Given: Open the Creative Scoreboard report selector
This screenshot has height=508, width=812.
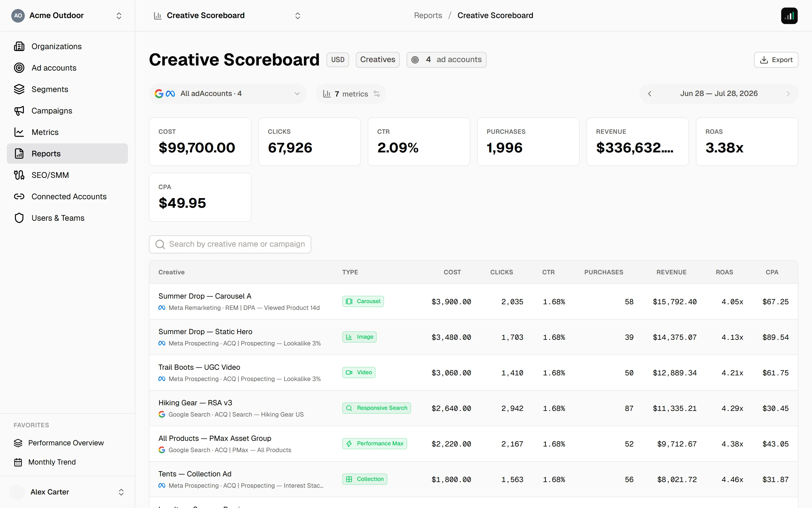Looking at the screenshot, I should 227,16.
